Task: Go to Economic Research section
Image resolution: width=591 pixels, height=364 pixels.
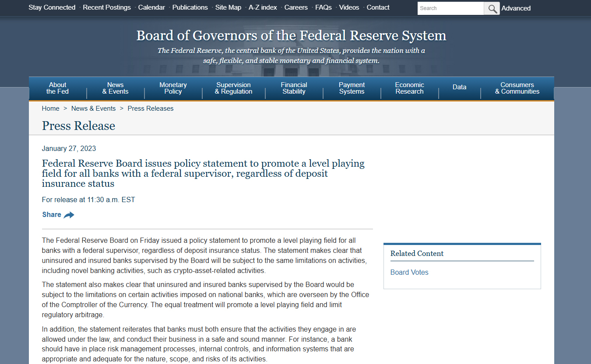Action: click(409, 88)
